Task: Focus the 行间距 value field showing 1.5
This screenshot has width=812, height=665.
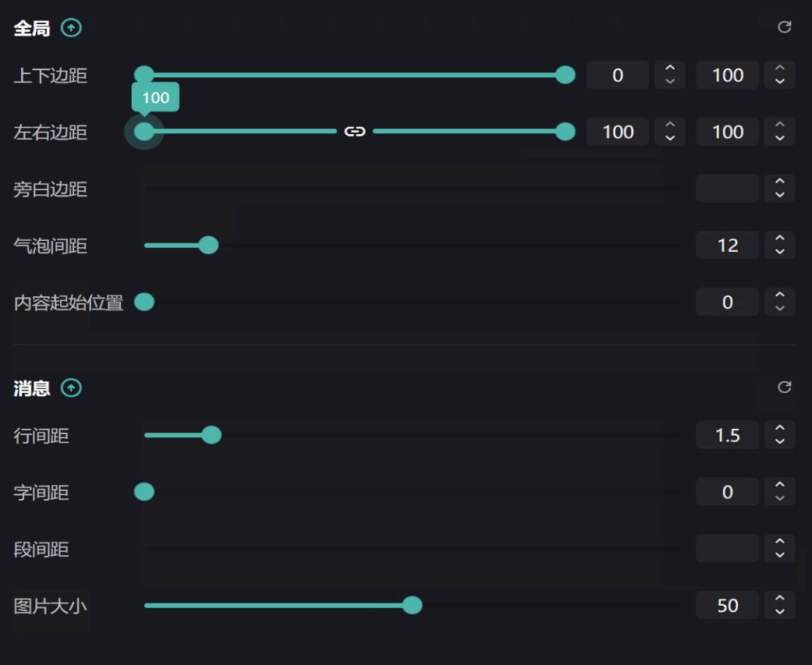Action: [727, 435]
